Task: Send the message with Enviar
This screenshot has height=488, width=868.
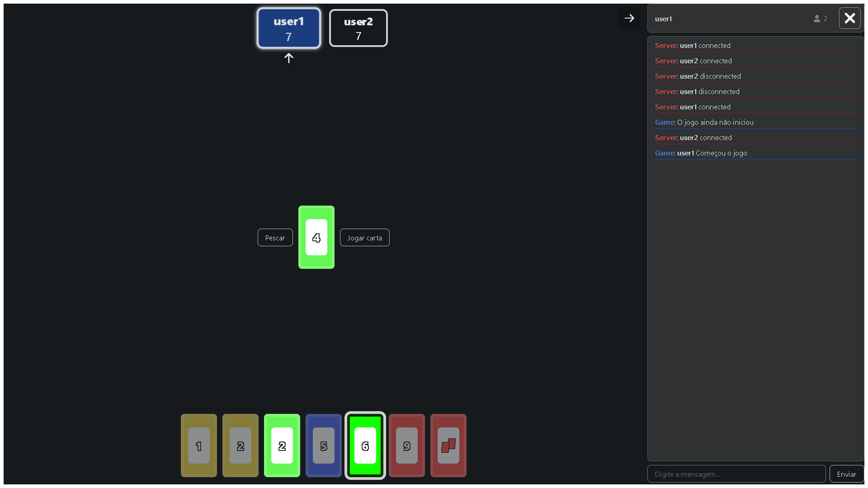Action: point(847,474)
